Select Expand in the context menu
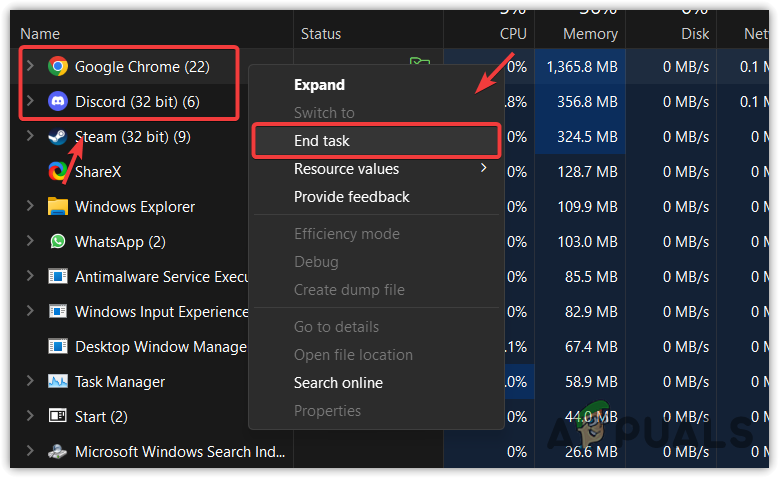 coord(319,85)
